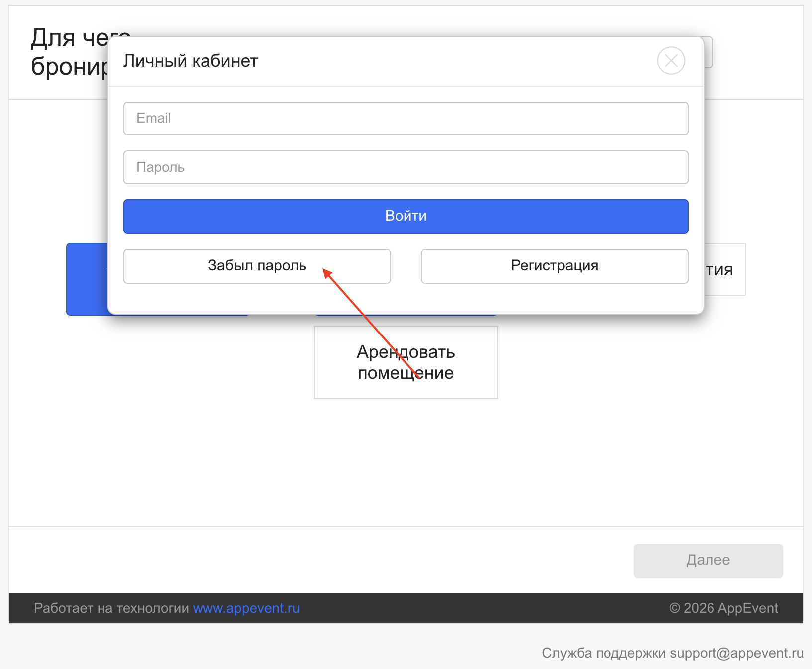
Task: Click the support@appevent.ru email address
Action: click(x=736, y=653)
